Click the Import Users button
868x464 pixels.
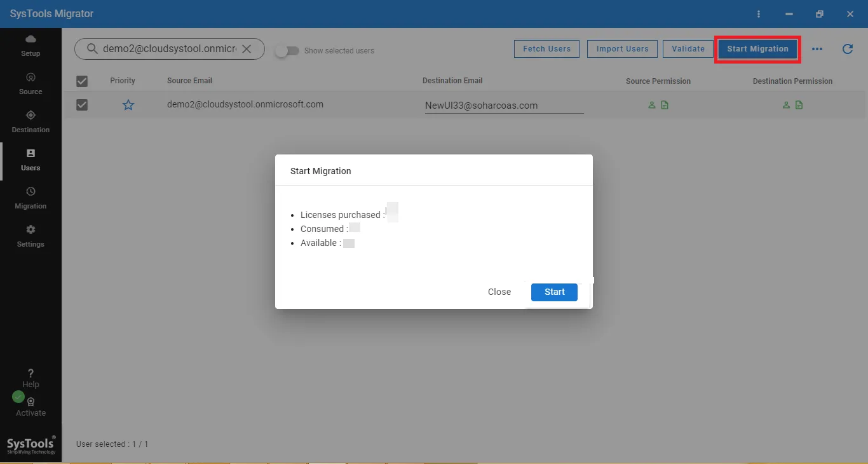(623, 49)
